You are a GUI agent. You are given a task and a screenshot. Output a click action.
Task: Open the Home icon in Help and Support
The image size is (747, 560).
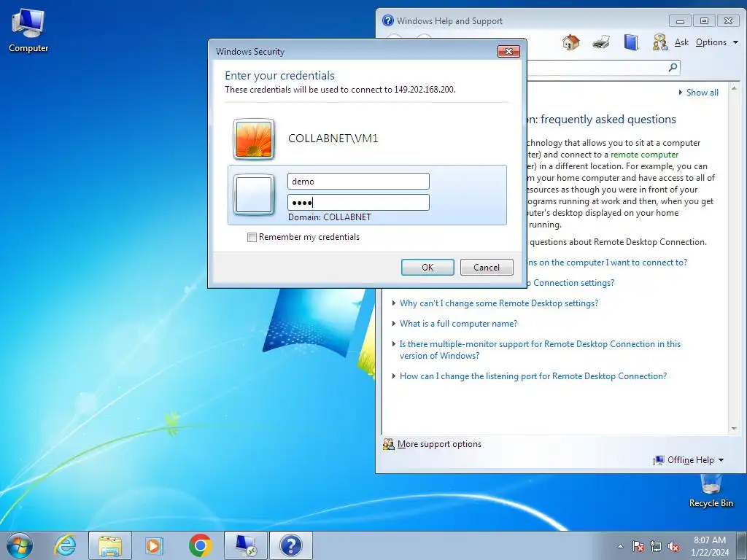(x=570, y=42)
